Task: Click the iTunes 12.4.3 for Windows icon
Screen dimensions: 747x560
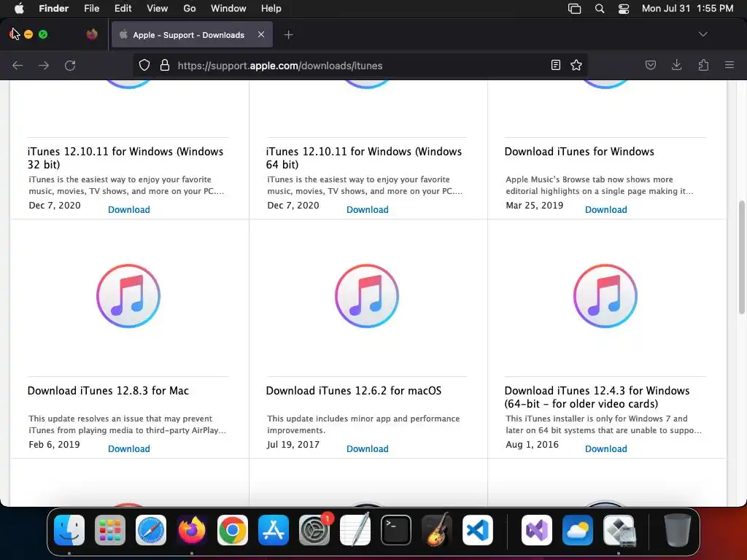Action: click(605, 296)
